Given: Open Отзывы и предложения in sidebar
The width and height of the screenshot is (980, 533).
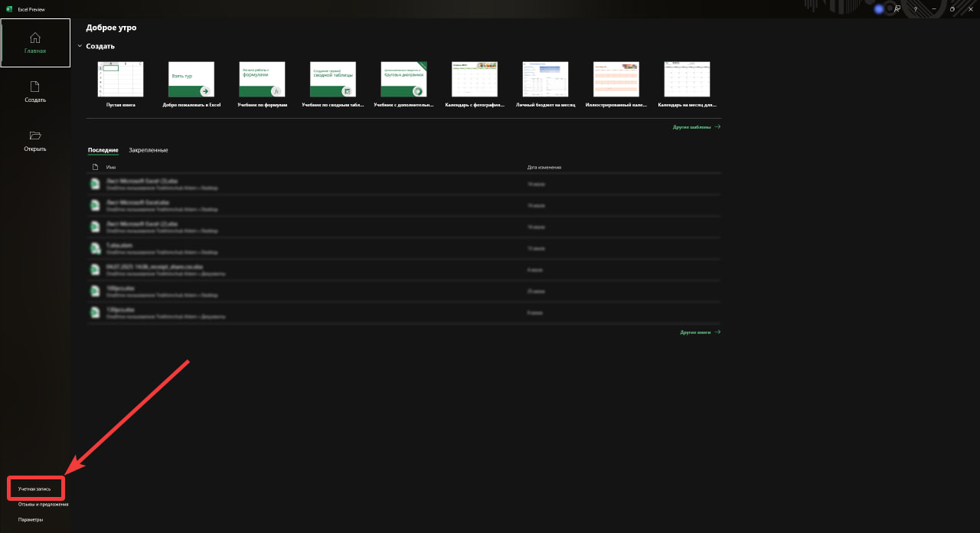Looking at the screenshot, I should pyautogui.click(x=43, y=505).
